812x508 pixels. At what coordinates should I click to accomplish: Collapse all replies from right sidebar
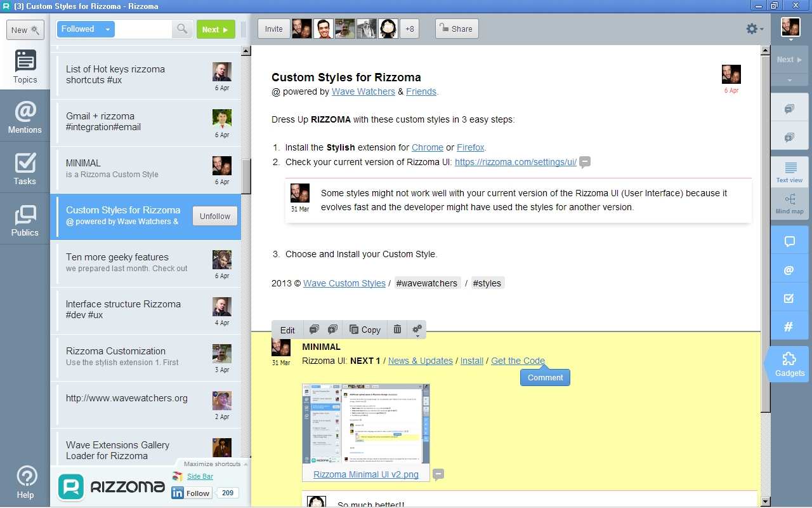point(789,109)
